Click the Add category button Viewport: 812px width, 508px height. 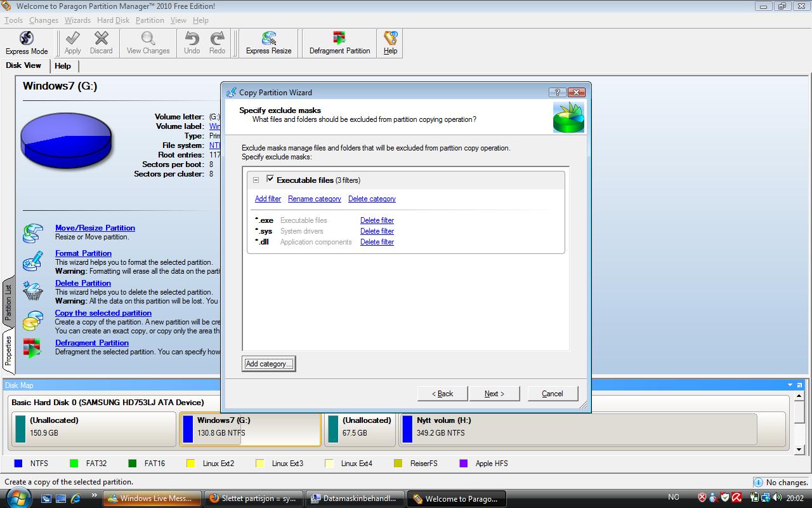pos(269,364)
